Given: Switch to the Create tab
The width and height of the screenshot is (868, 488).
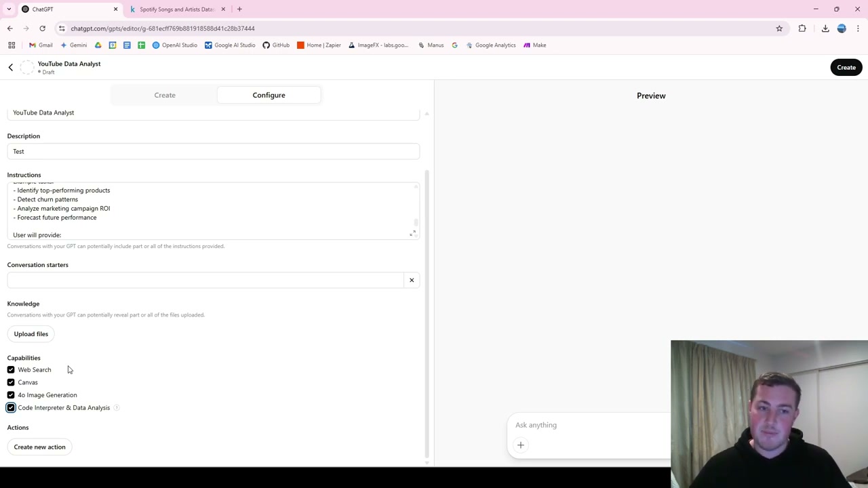Looking at the screenshot, I should tap(165, 95).
